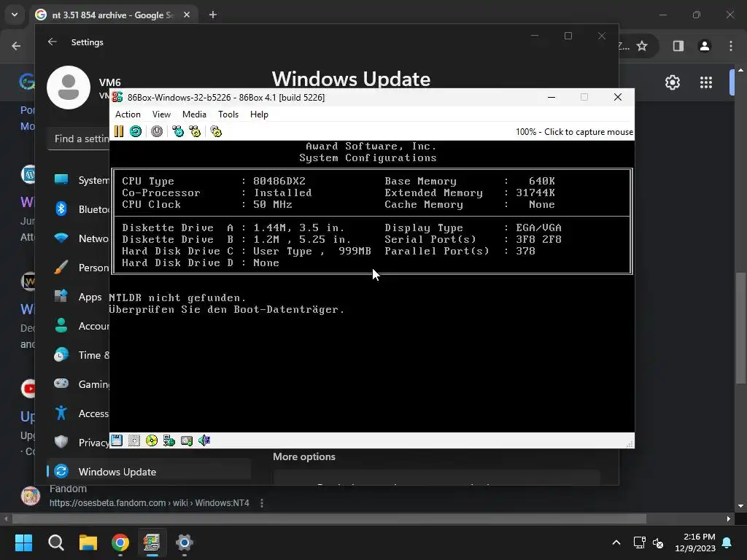The width and height of the screenshot is (747, 560).
Task: Open the clock showing 2:16 PM
Action: (695, 542)
